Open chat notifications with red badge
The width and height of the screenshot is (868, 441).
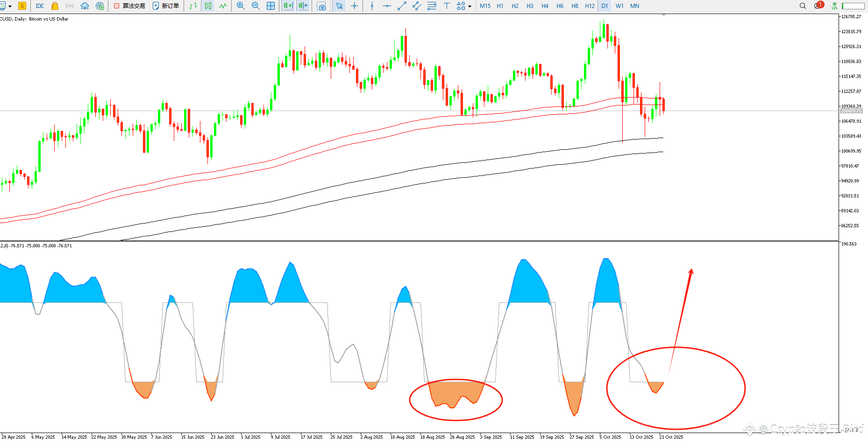tap(818, 6)
